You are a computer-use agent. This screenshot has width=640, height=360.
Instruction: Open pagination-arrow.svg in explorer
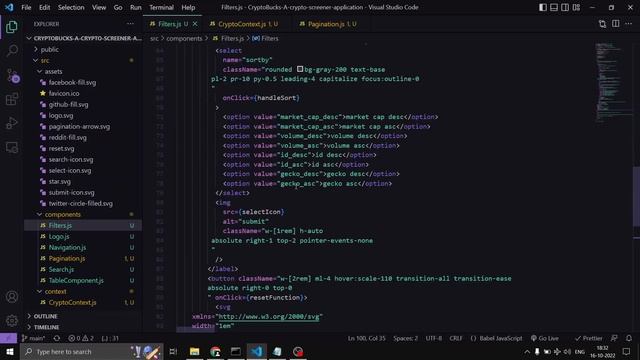(79, 127)
